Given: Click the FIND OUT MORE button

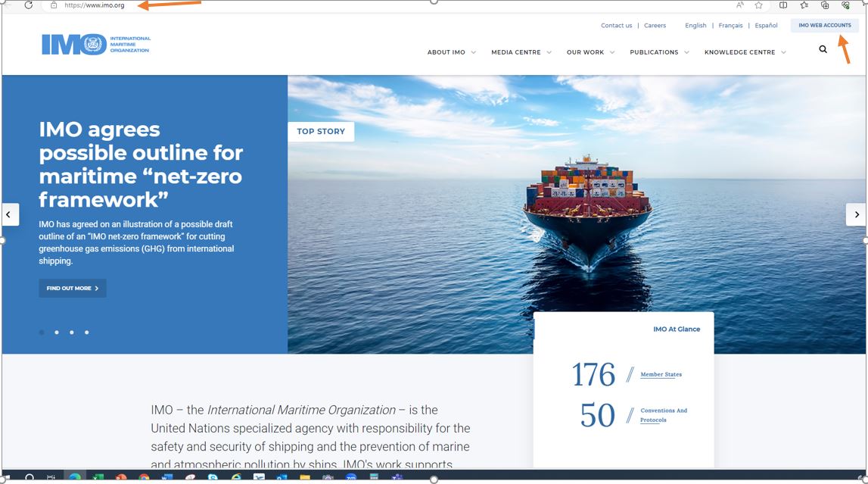Looking at the screenshot, I should pyautogui.click(x=72, y=288).
